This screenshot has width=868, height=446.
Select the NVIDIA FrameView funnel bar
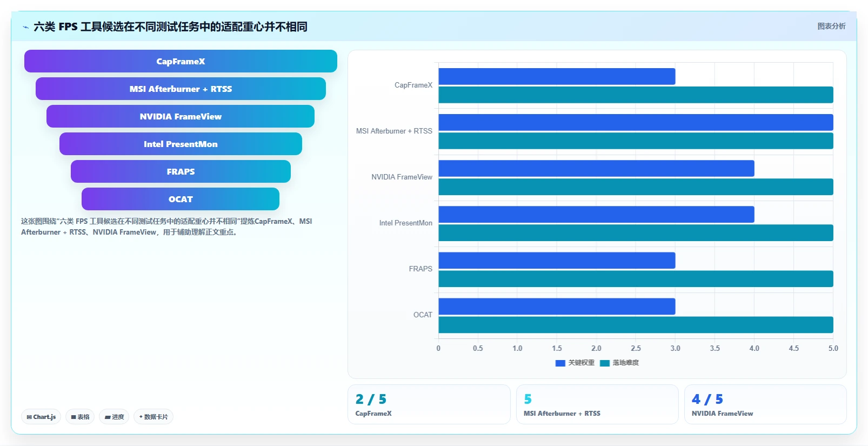point(181,116)
